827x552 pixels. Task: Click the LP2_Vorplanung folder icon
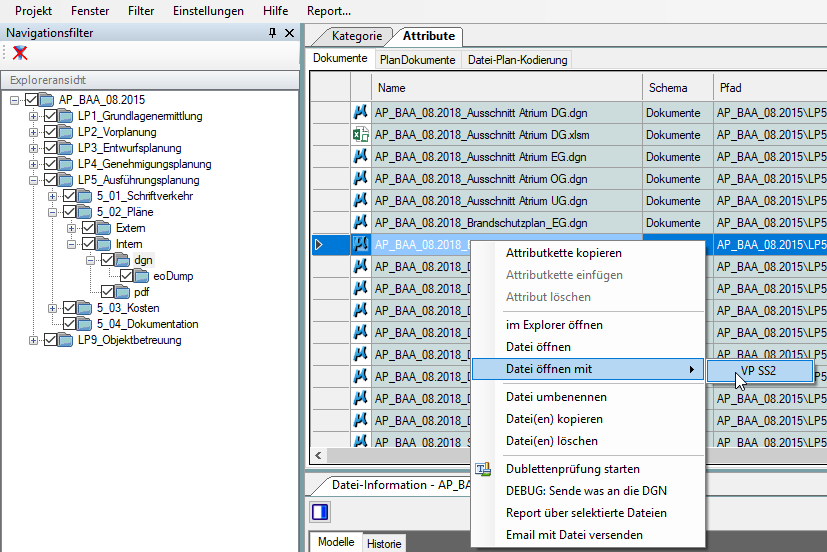[66, 132]
